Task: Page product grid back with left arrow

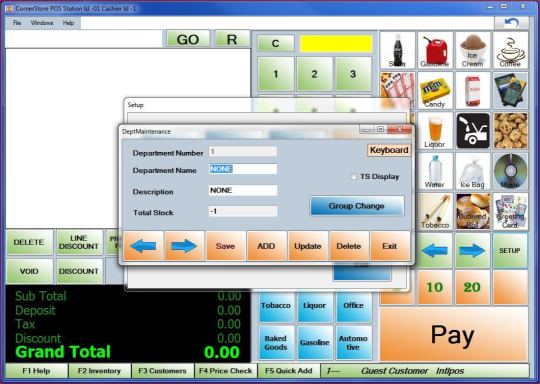Action: tap(435, 251)
